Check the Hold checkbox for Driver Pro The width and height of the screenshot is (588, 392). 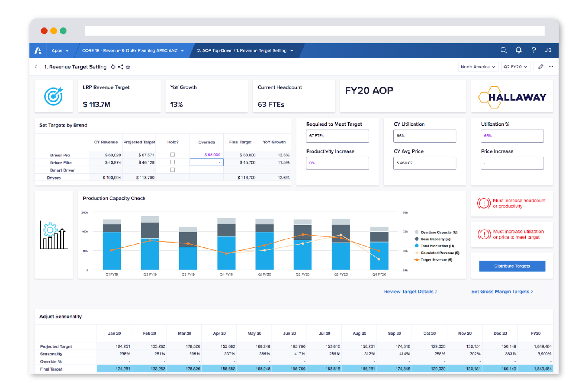coord(172,154)
